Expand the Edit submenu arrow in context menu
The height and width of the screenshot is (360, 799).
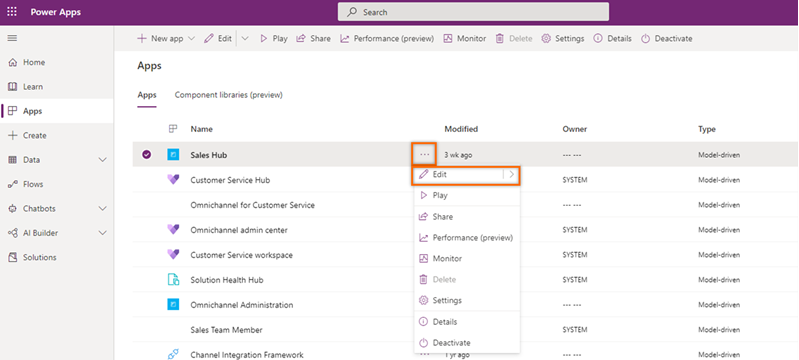[x=511, y=174]
